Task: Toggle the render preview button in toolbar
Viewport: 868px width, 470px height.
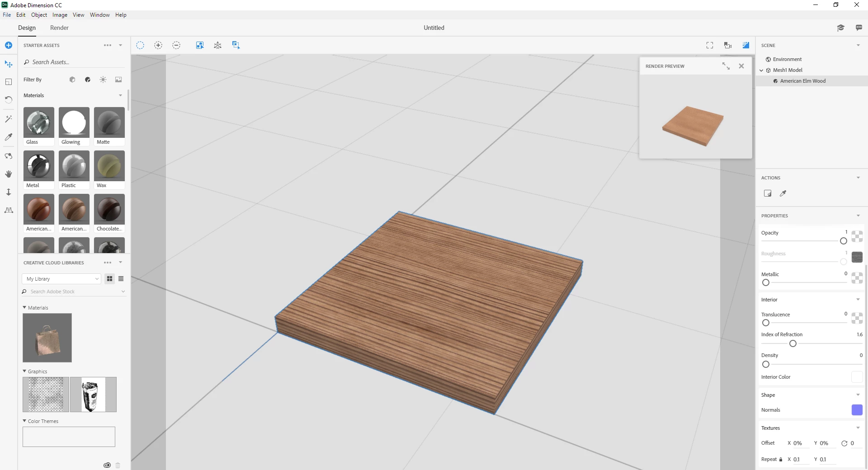Action: click(x=746, y=45)
